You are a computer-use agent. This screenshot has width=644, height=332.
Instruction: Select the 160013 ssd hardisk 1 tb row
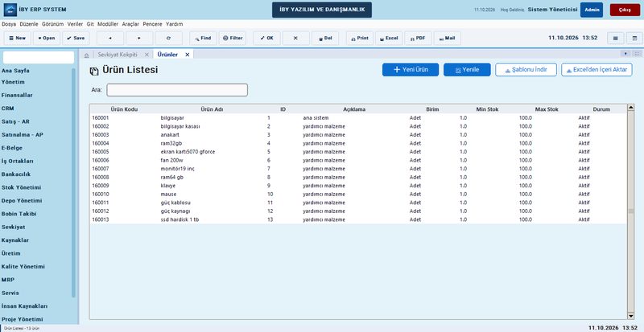(x=358, y=219)
